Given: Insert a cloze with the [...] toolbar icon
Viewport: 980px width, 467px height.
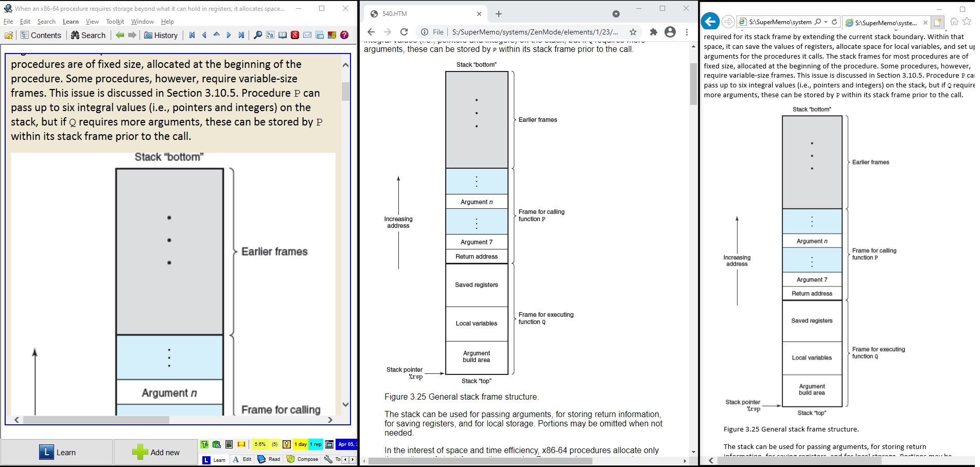Looking at the screenshot, I should 241,444.
